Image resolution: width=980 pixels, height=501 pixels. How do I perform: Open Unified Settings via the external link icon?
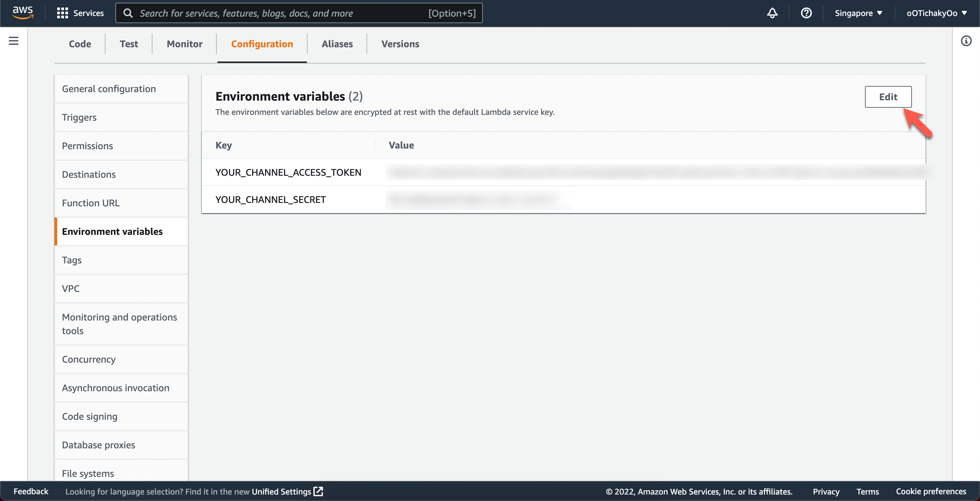tap(318, 491)
